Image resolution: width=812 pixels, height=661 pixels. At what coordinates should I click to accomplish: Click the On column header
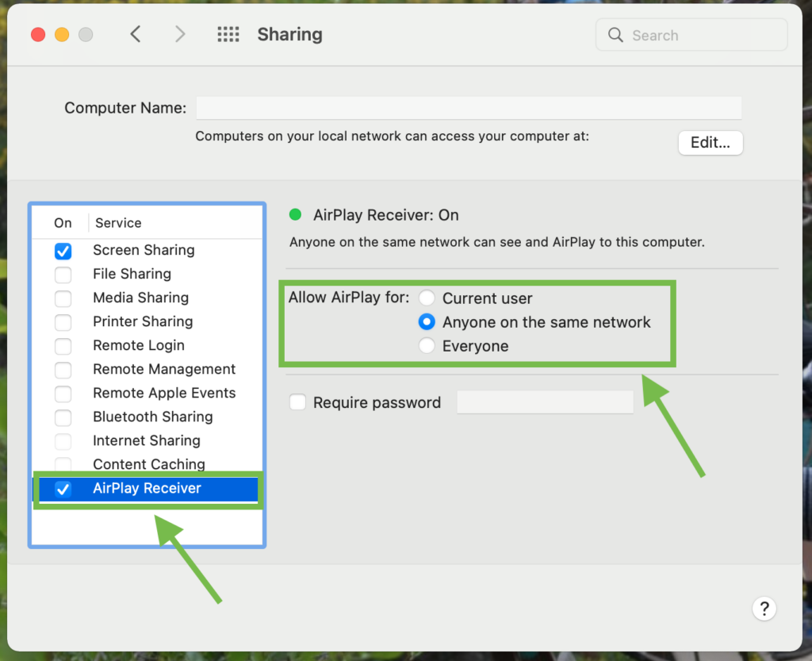[x=63, y=223]
